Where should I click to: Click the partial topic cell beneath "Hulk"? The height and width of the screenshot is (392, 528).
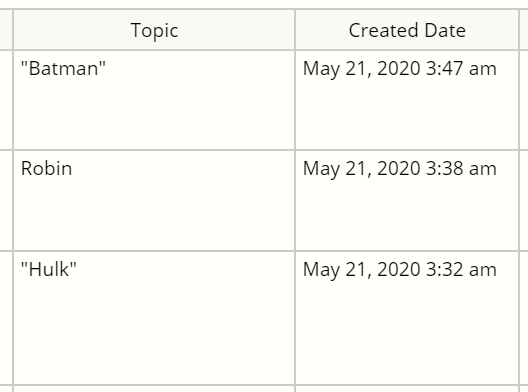pos(154,389)
